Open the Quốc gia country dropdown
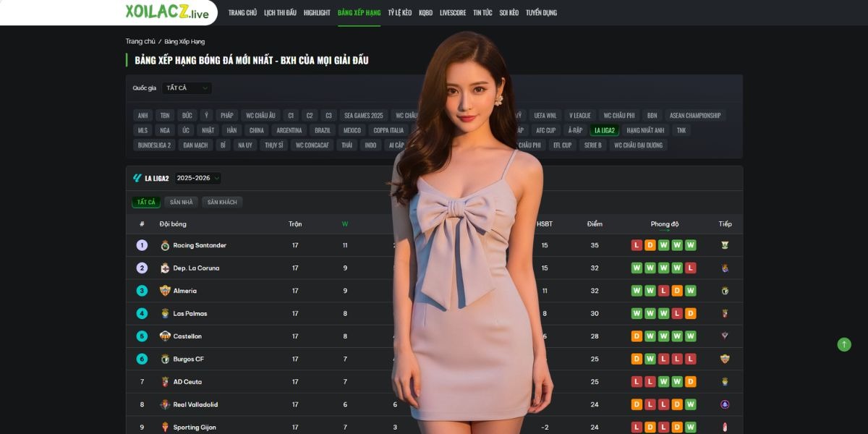Screen dimensions: 868x434 tap(187, 88)
